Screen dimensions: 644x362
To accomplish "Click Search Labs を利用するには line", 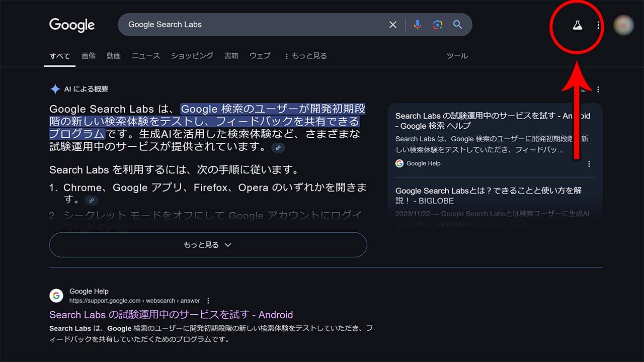I will [174, 169].
